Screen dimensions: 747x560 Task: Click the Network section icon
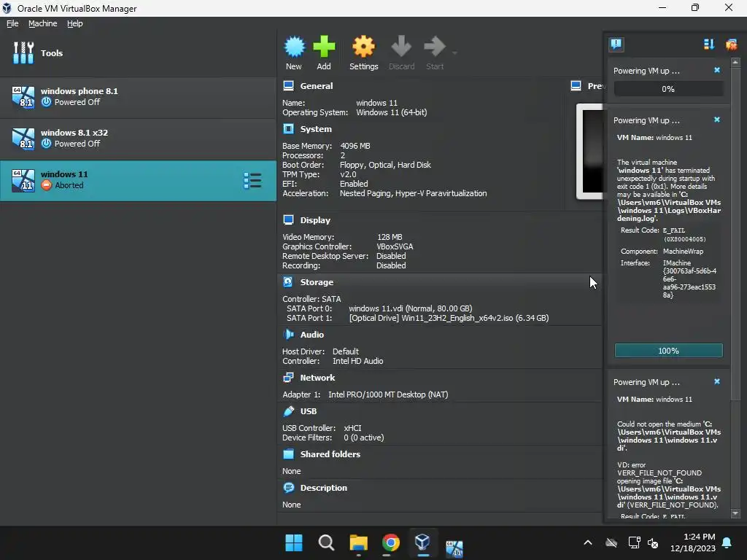coord(288,378)
